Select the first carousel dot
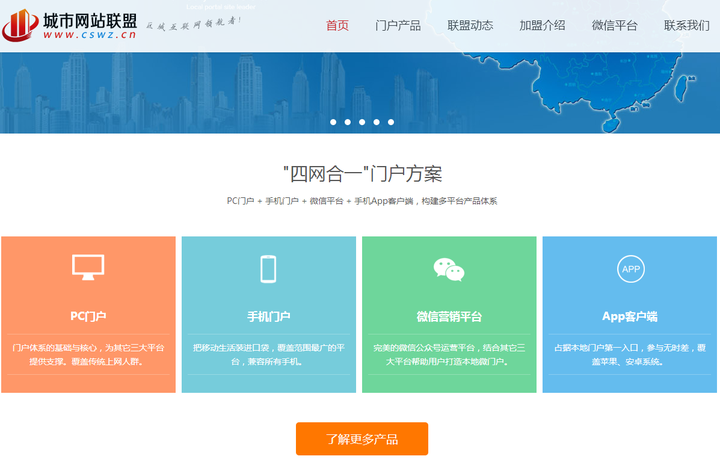The width and height of the screenshot is (720, 462). (x=333, y=122)
